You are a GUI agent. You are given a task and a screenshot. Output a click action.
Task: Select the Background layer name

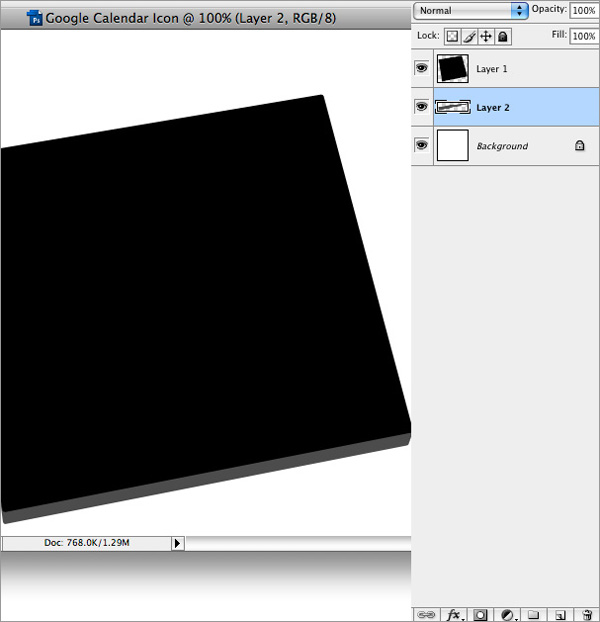click(x=502, y=146)
